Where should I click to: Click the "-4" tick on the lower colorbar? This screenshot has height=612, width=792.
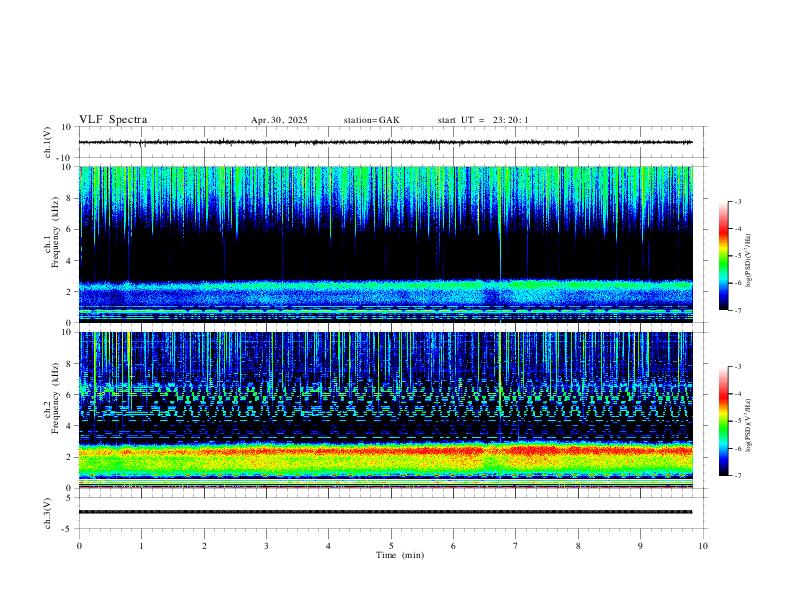738,394
